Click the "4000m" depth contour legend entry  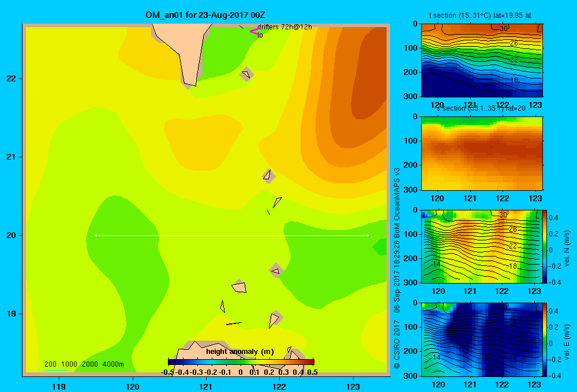(113, 364)
